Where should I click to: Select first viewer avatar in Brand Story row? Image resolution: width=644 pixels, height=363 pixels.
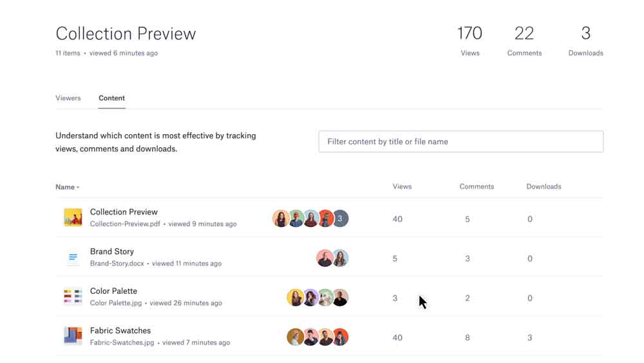click(x=325, y=259)
